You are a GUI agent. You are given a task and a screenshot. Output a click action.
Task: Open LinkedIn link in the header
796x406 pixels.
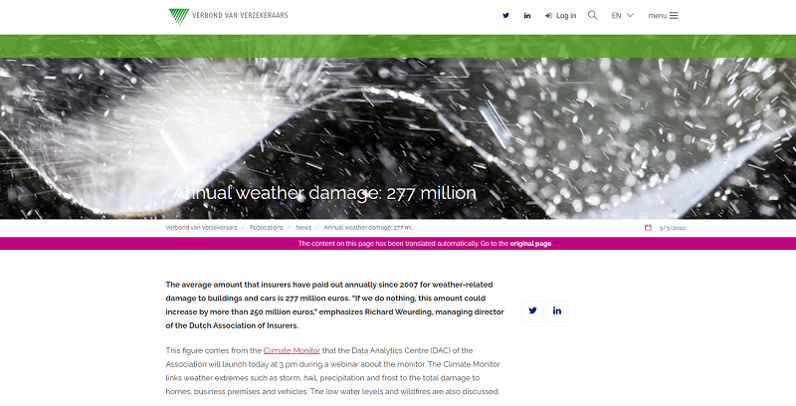527,15
